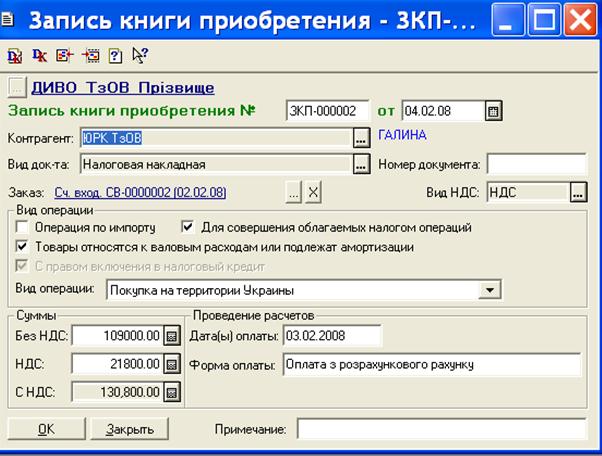Open selection for Заказ with ellipsis button
Screen dimensions: 602x456
coord(294,192)
